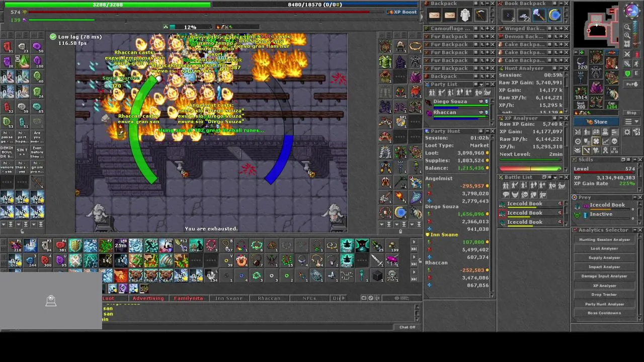This screenshot has height=362, width=644.
Task: Open Boss Cooldowns from Analytics Selector
Action: click(604, 313)
